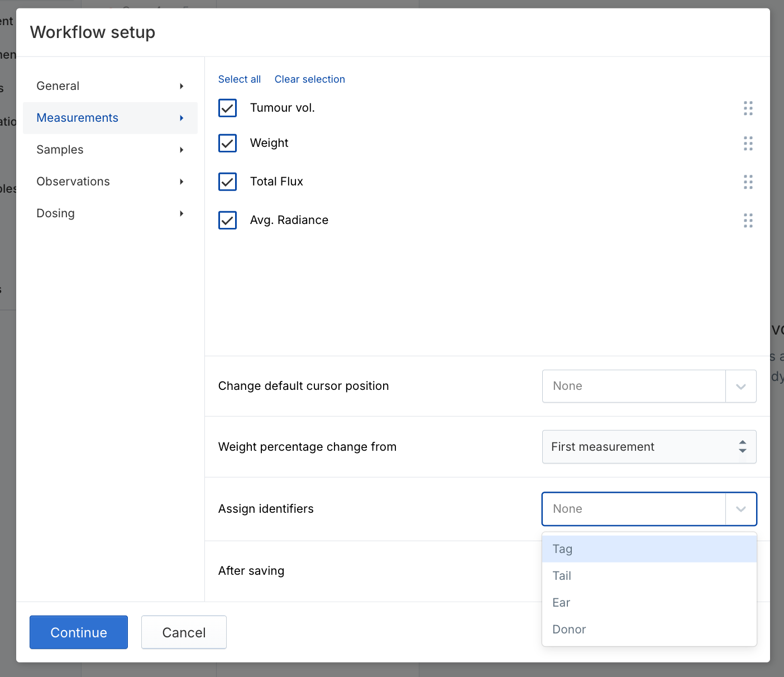
Task: Click the Clear selection link
Action: pos(309,79)
